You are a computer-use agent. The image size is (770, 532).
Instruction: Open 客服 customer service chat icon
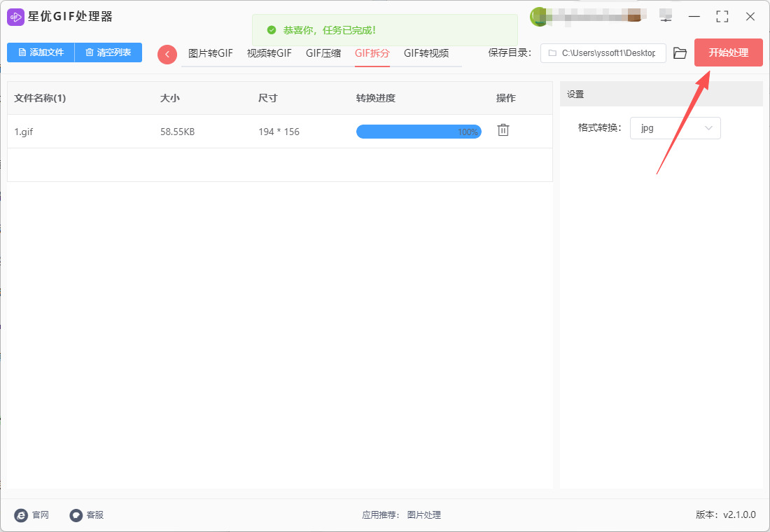coord(76,515)
